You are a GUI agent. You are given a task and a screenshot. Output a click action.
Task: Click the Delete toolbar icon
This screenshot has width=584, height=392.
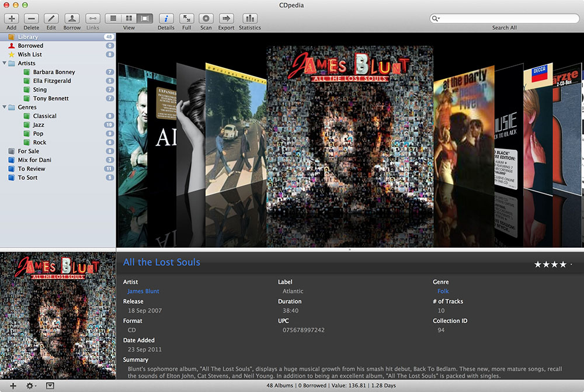[x=32, y=18]
